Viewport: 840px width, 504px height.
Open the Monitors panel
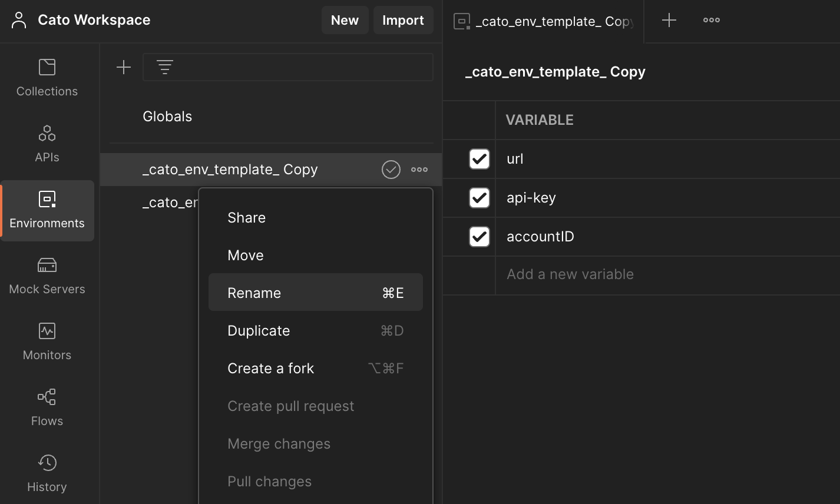[x=47, y=340]
